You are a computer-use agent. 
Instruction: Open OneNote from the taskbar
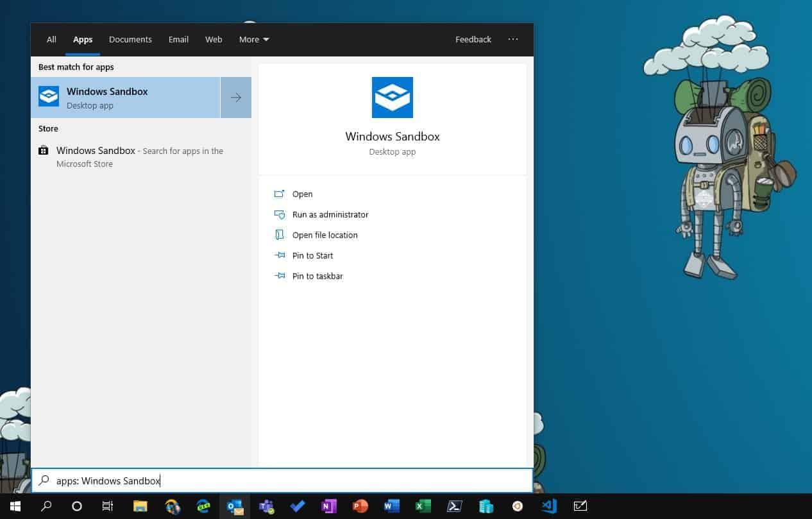point(328,506)
